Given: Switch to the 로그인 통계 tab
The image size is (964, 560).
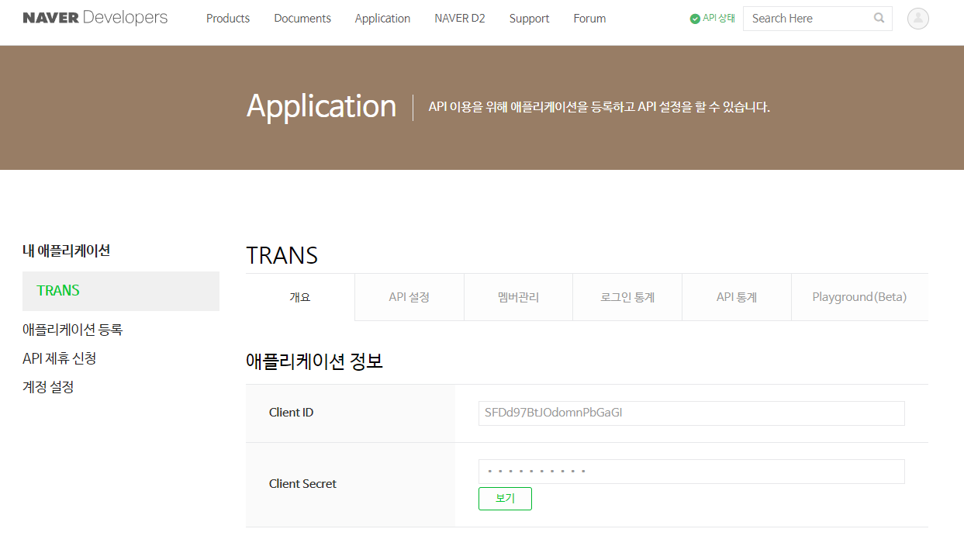Looking at the screenshot, I should tap(627, 297).
